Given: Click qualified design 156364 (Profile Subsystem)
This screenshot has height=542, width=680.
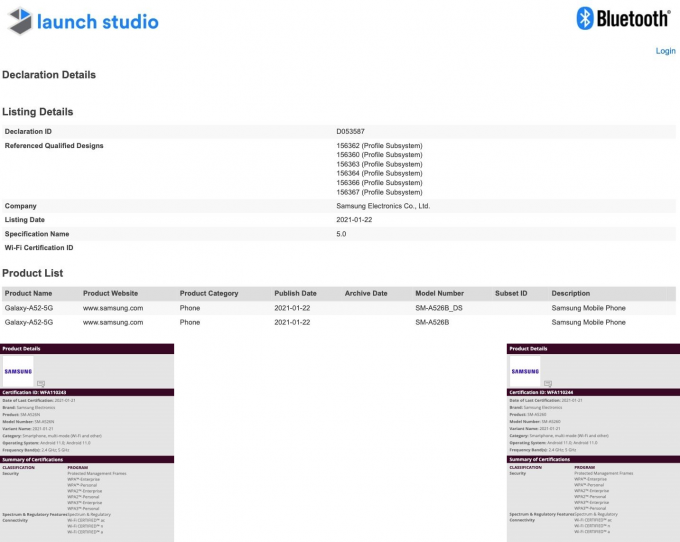Looking at the screenshot, I should tap(379, 173).
